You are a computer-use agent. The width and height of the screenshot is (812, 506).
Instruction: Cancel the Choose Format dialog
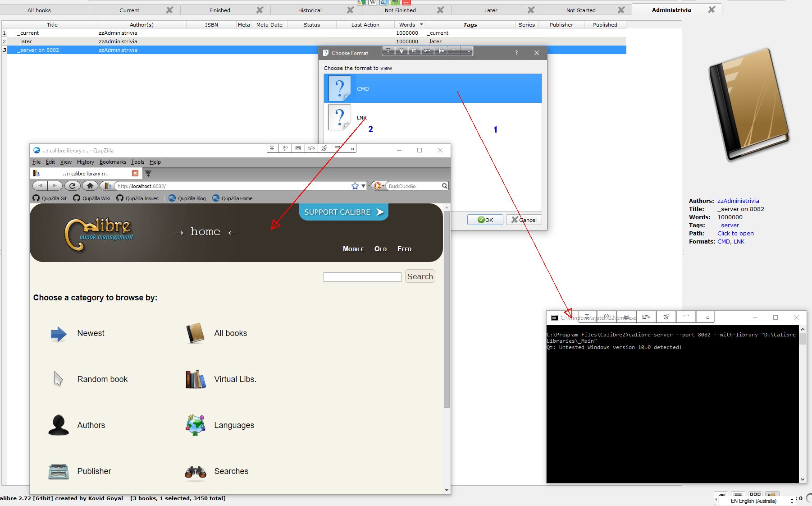(x=524, y=220)
